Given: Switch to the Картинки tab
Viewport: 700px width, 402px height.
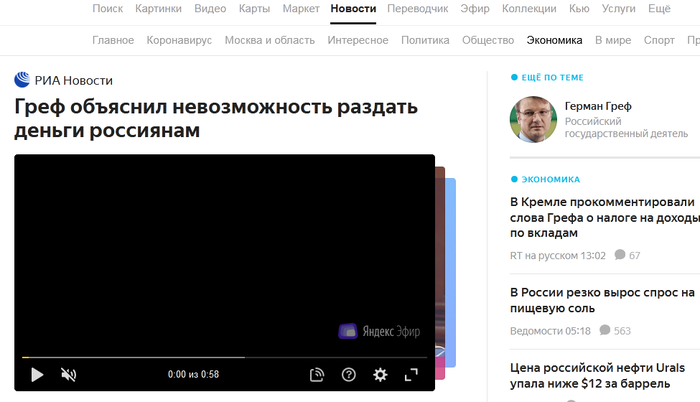Looking at the screenshot, I should pyautogui.click(x=159, y=9).
